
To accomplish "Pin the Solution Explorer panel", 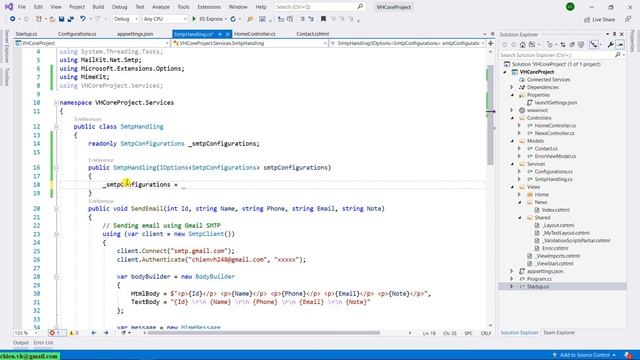I will [614, 34].
